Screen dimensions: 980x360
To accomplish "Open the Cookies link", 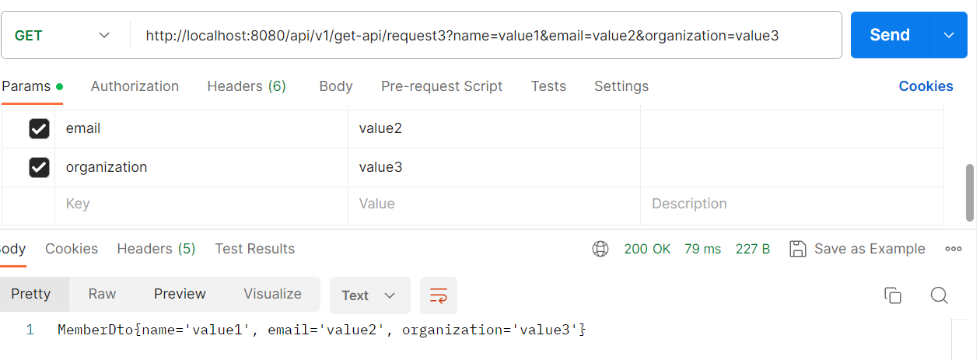I will [x=926, y=86].
